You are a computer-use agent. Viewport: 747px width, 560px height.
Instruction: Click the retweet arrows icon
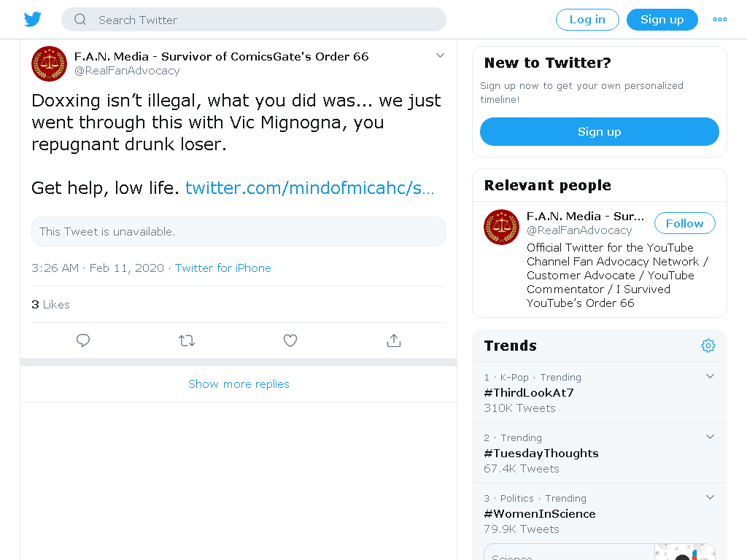point(187,341)
